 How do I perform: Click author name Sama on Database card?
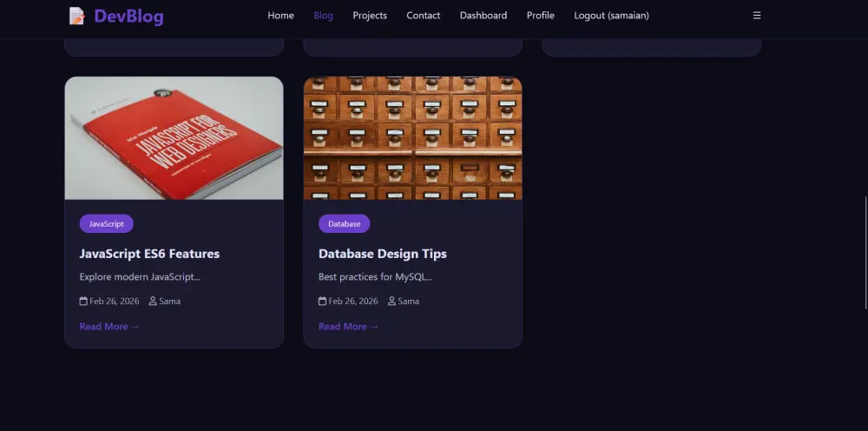tap(409, 302)
